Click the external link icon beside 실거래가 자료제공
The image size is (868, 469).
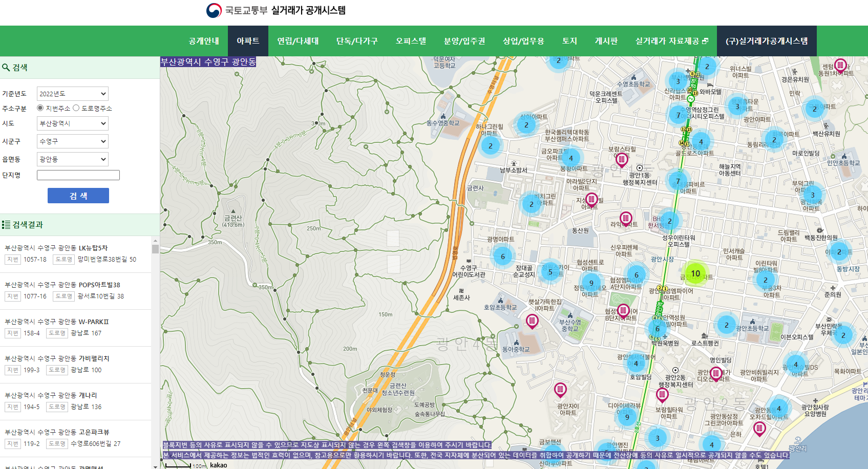705,41
